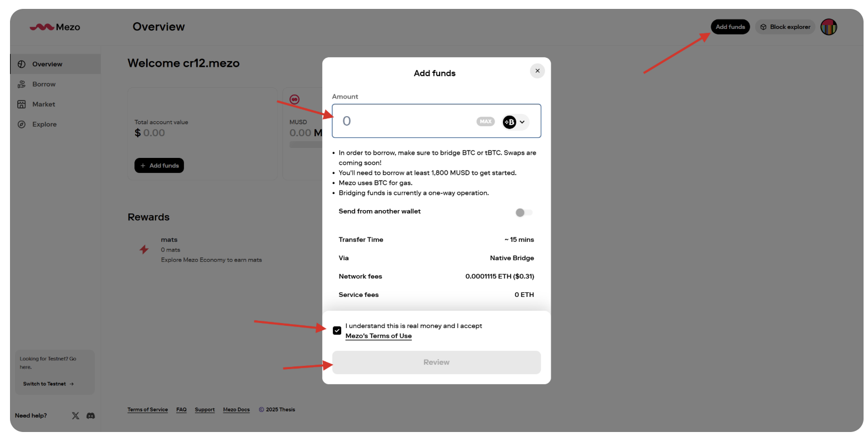Click the header Add funds button
This screenshot has width=868, height=437.
(730, 27)
